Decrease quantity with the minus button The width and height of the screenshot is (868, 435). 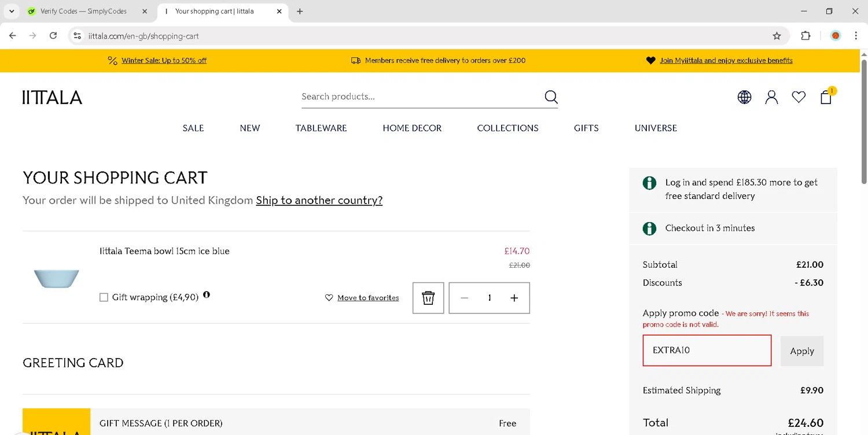464,298
